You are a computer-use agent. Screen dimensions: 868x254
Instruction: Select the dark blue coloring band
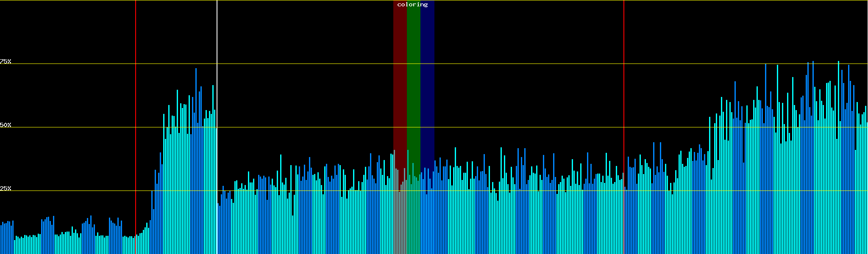[427, 85]
